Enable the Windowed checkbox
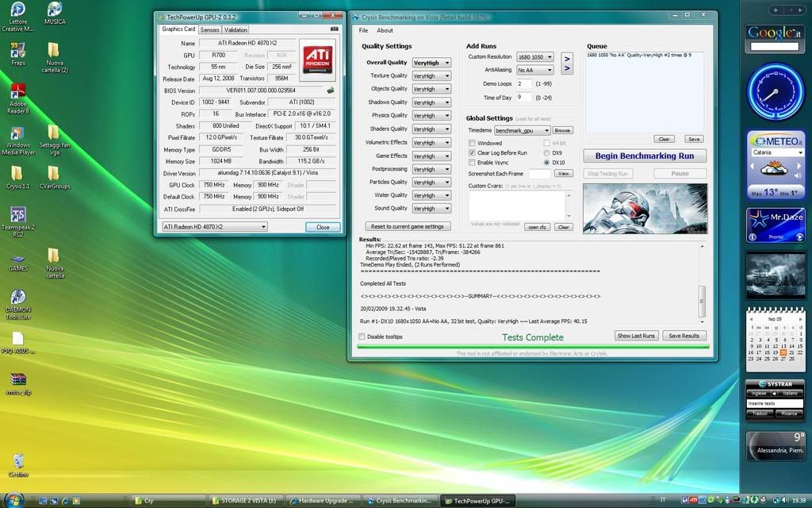This screenshot has height=508, width=812. coord(473,144)
